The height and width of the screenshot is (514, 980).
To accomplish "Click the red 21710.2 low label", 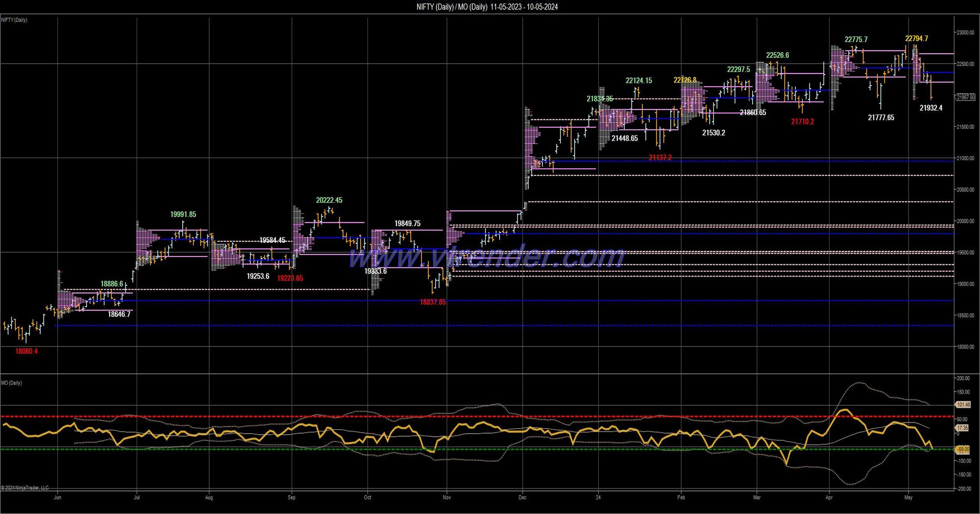I will pyautogui.click(x=803, y=121).
